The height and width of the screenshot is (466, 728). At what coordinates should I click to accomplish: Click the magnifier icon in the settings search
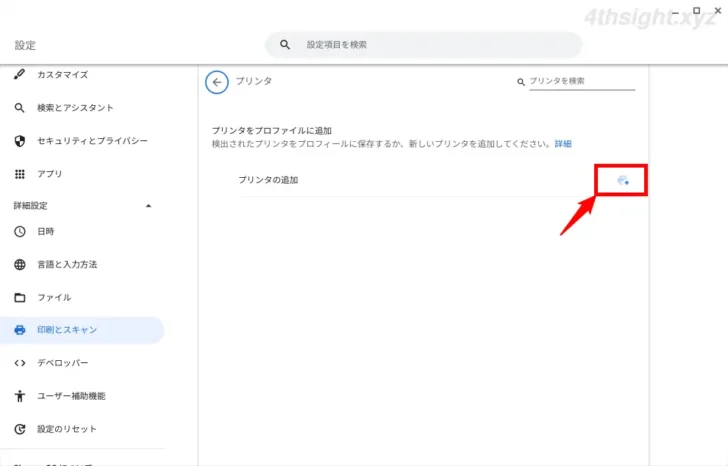285,45
